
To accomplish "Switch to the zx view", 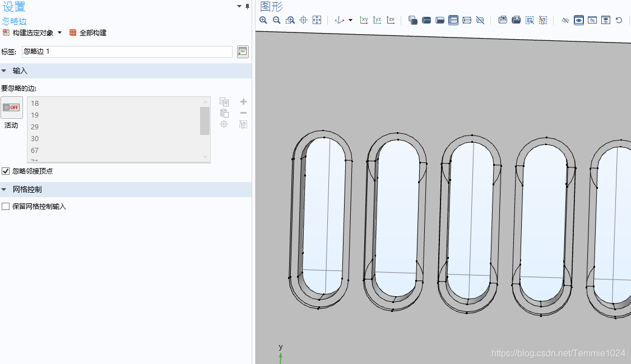I will click(391, 20).
